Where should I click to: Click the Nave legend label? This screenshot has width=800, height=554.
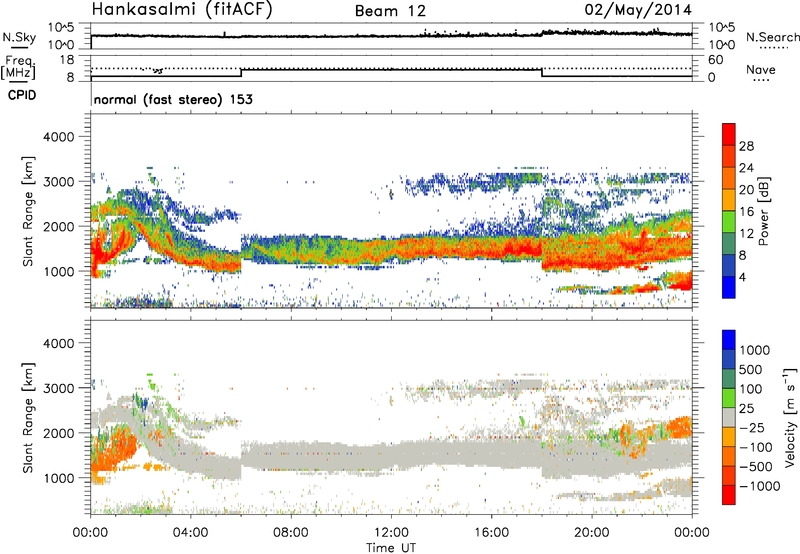point(761,69)
